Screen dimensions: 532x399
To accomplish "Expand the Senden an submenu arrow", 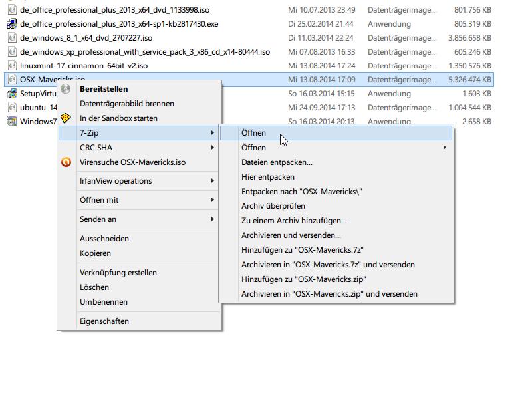I will click(212, 219).
